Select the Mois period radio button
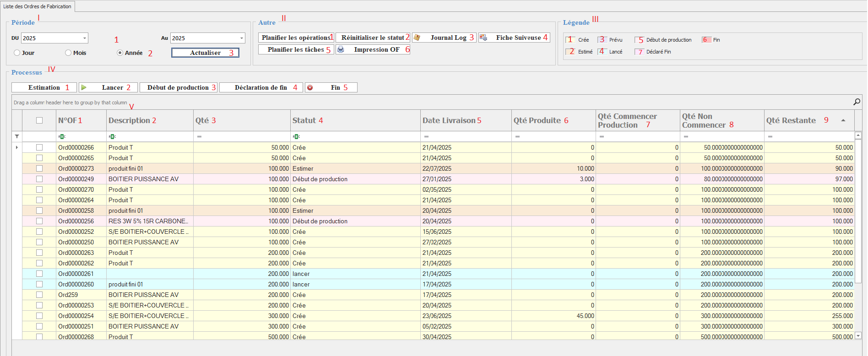Viewport: 868px width, 356px height. tap(68, 53)
